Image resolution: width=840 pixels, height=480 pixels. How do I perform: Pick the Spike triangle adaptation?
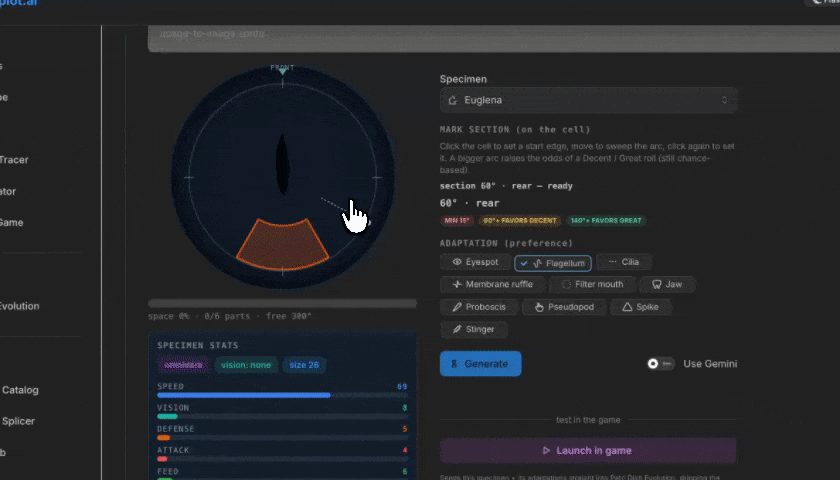640,307
